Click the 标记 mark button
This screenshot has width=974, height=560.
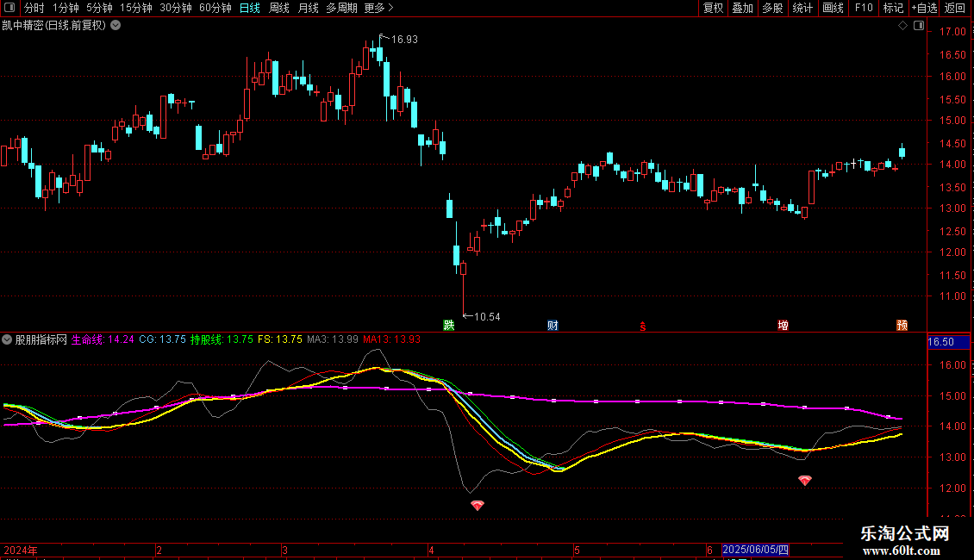tap(893, 8)
